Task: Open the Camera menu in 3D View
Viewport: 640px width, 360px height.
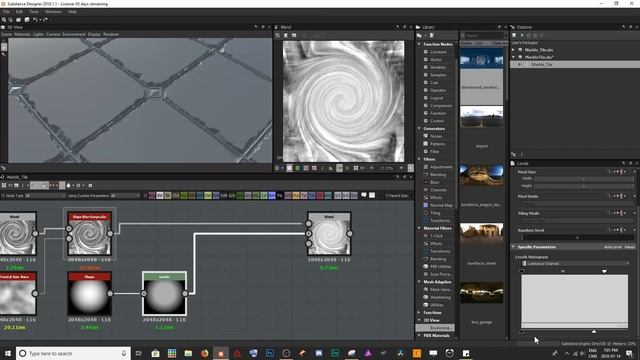Action: tap(53, 34)
